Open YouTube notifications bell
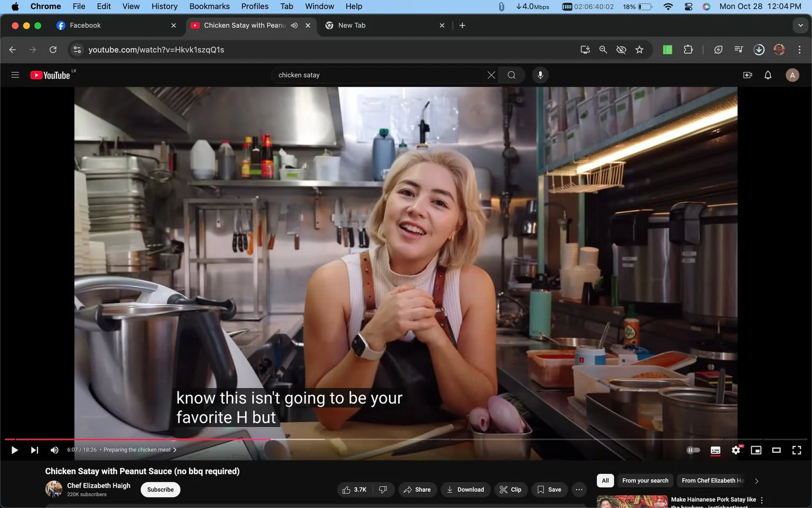Screen dimensions: 812x508 (768, 75)
